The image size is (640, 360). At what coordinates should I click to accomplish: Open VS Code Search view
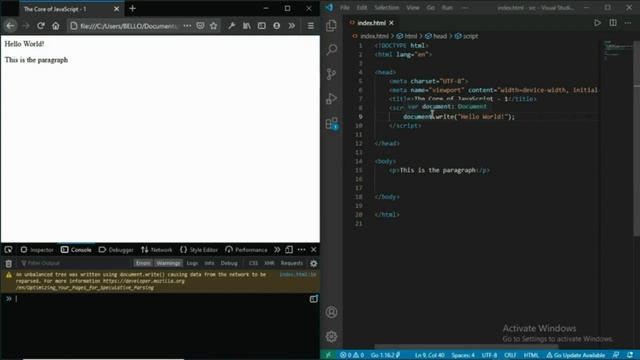[x=331, y=50]
